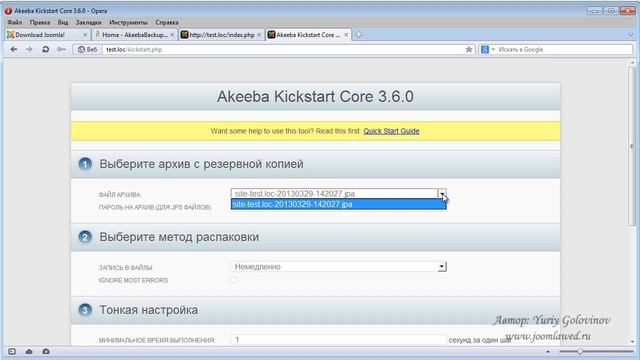The image size is (640, 360).
Task: Click the key (wand) icon in toolbar
Action: pos(61,49)
